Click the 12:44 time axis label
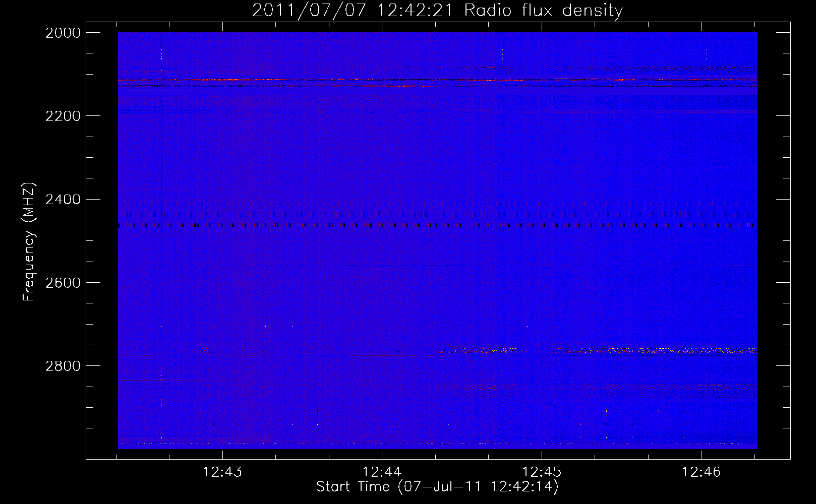Screen dimensions: 816x504 pos(382,472)
